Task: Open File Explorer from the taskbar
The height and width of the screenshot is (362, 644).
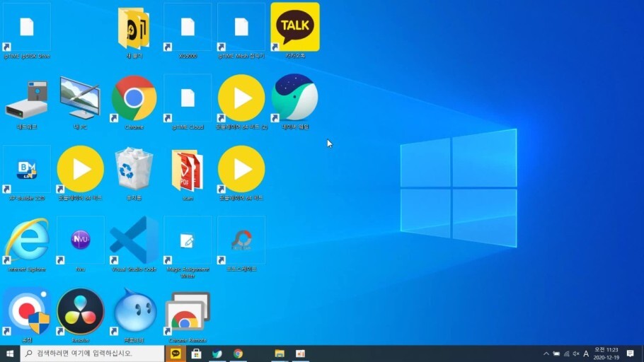Action: [280, 354]
